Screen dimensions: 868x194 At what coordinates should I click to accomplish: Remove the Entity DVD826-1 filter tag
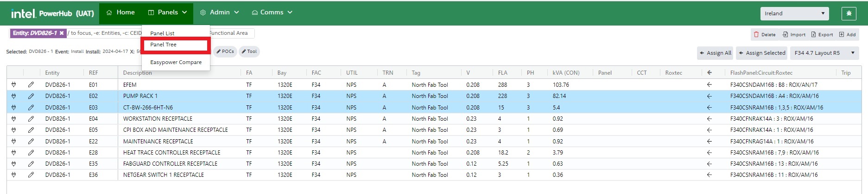62,33
